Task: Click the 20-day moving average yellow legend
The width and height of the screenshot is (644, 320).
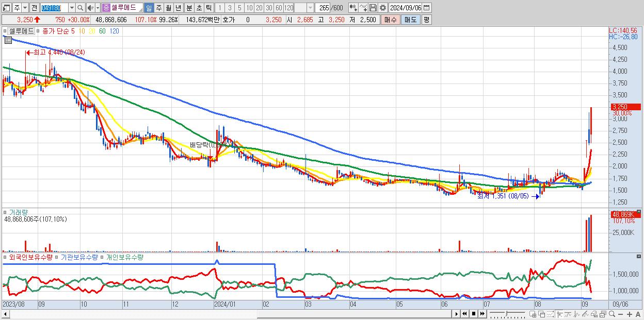Action: coord(91,31)
